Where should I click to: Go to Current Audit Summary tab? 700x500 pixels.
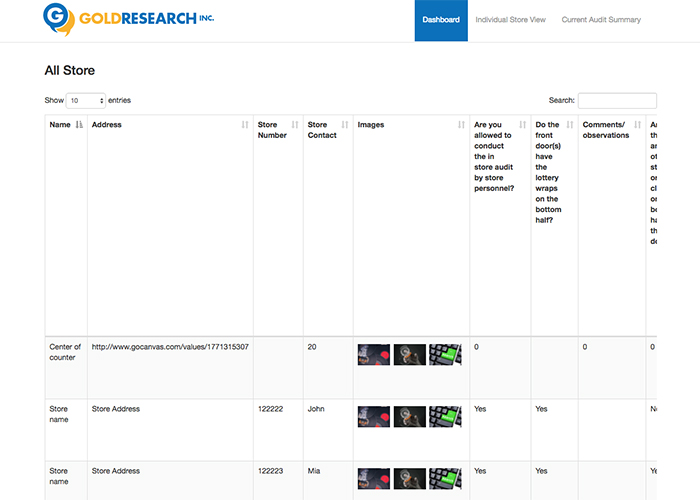coord(601,20)
